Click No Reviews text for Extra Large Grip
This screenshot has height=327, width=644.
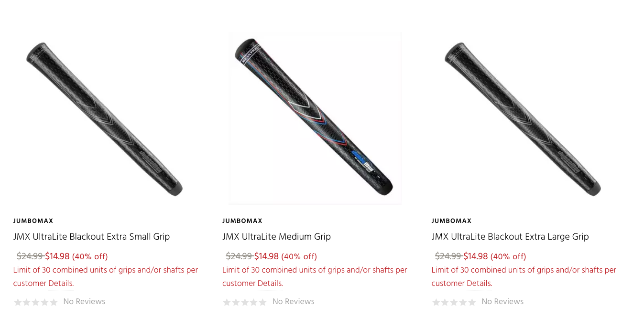(x=502, y=301)
